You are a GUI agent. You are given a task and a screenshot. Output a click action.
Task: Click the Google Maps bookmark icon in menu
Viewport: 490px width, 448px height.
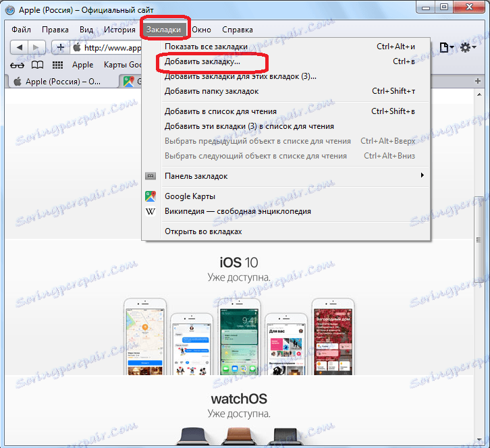point(151,196)
